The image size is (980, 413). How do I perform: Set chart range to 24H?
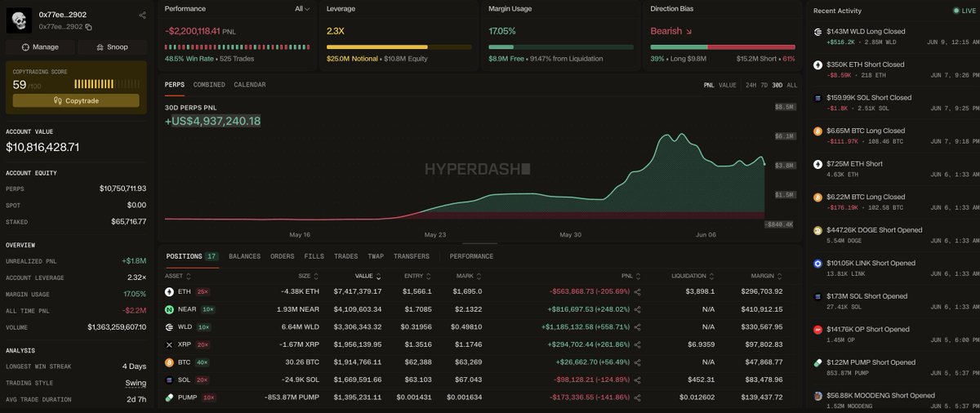751,85
